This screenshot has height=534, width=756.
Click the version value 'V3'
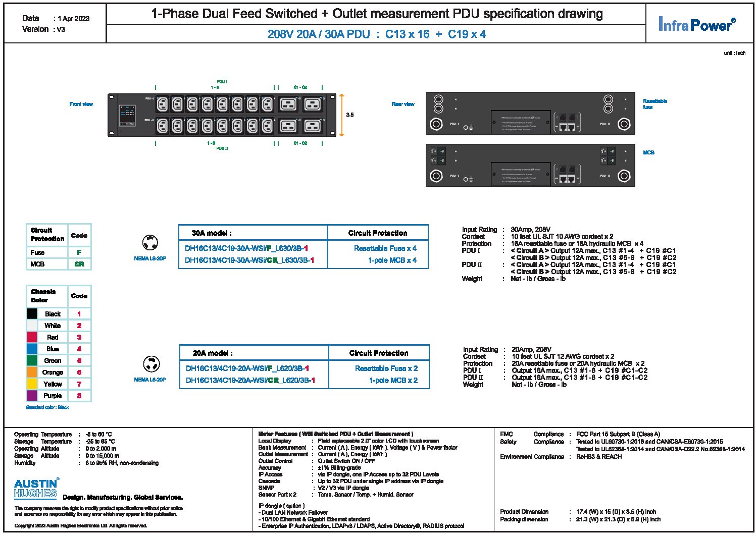61,29
